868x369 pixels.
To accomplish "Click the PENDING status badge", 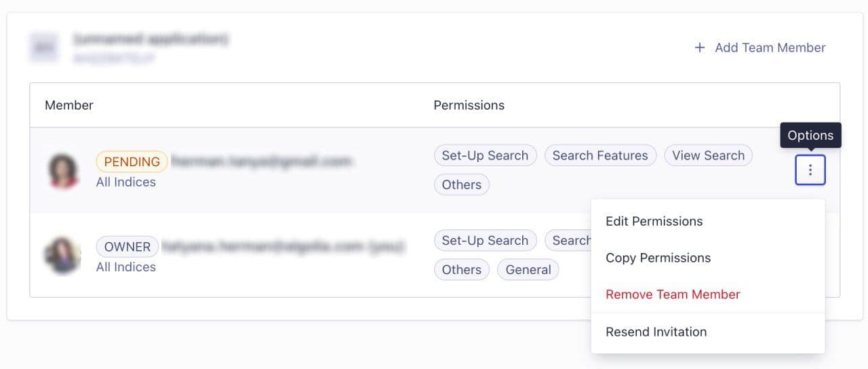I will [132, 161].
